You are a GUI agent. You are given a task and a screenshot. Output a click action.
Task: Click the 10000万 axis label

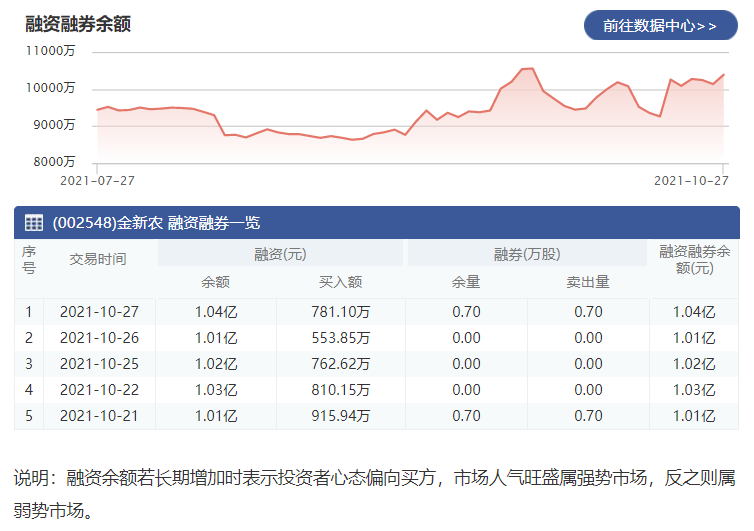pos(50,88)
